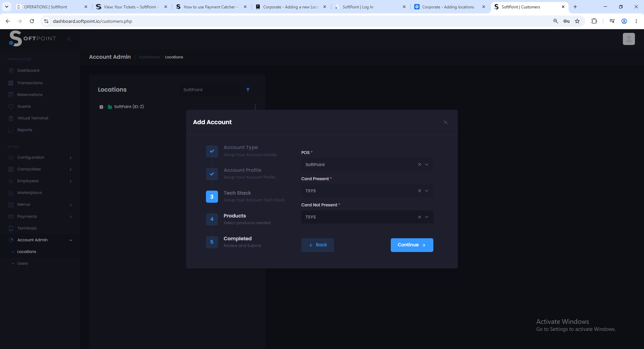644x349 pixels.
Task: Collapse the sidebar with the double-chevron icon
Action: pyautogui.click(x=69, y=39)
